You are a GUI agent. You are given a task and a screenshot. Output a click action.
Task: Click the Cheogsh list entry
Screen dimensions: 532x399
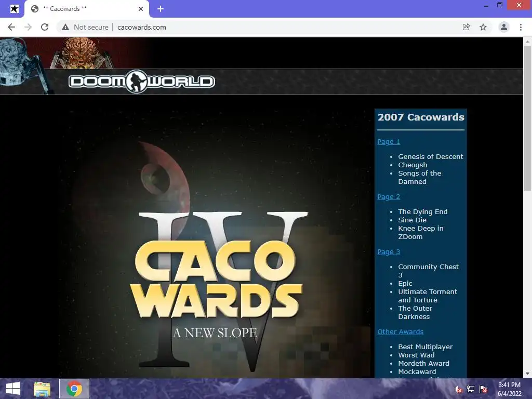coord(413,165)
